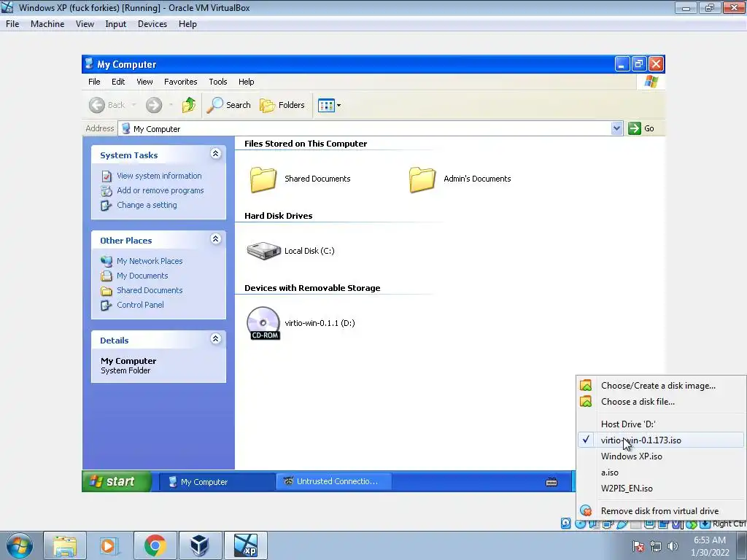Open the Edit menu in My Computer
Image resolution: width=747 pixels, height=560 pixels.
pyautogui.click(x=118, y=82)
